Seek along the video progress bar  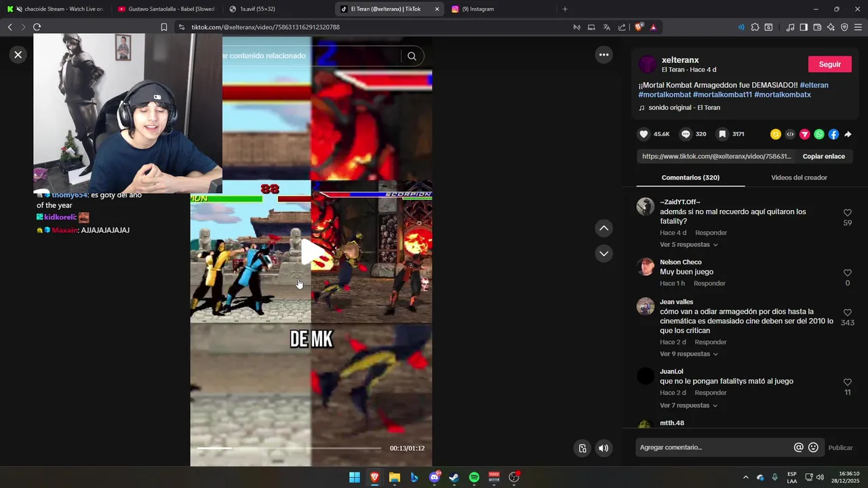[x=289, y=448]
